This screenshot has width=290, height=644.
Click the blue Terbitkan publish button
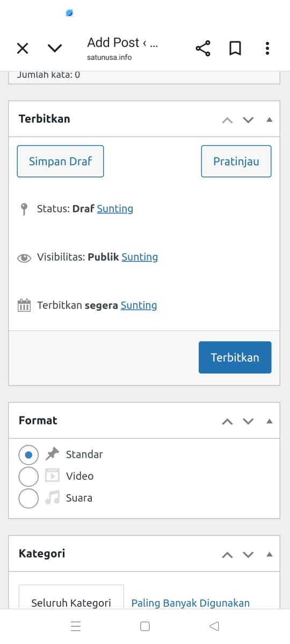[235, 357]
